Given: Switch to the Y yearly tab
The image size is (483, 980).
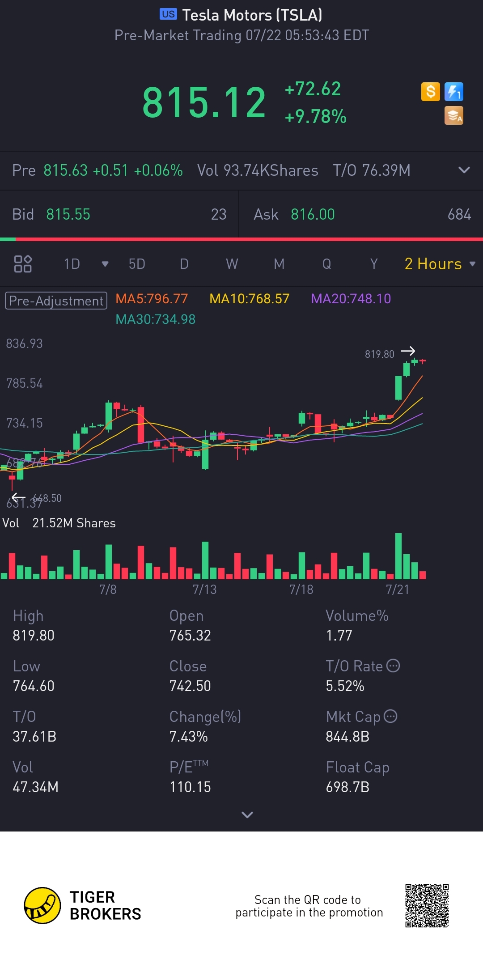Looking at the screenshot, I should [x=374, y=264].
